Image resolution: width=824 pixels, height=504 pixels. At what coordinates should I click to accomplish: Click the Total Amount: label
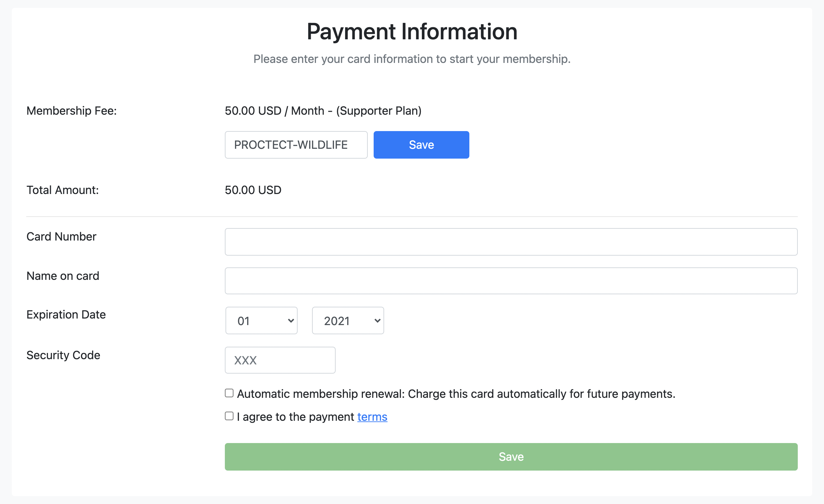tap(63, 190)
